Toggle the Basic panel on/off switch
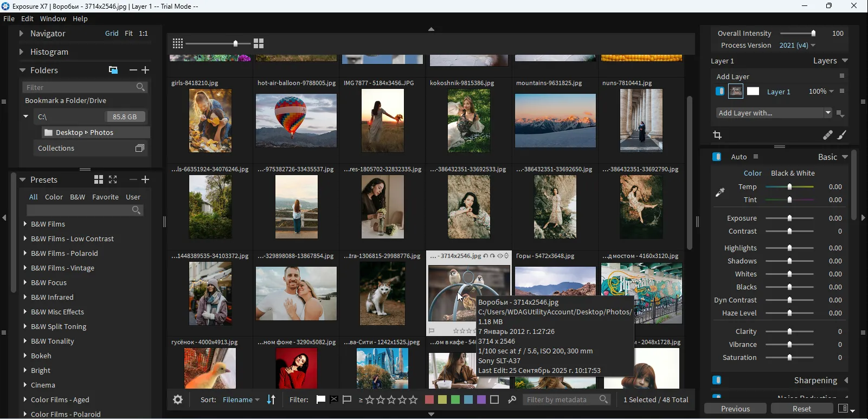This screenshot has width=868, height=419. point(717,157)
